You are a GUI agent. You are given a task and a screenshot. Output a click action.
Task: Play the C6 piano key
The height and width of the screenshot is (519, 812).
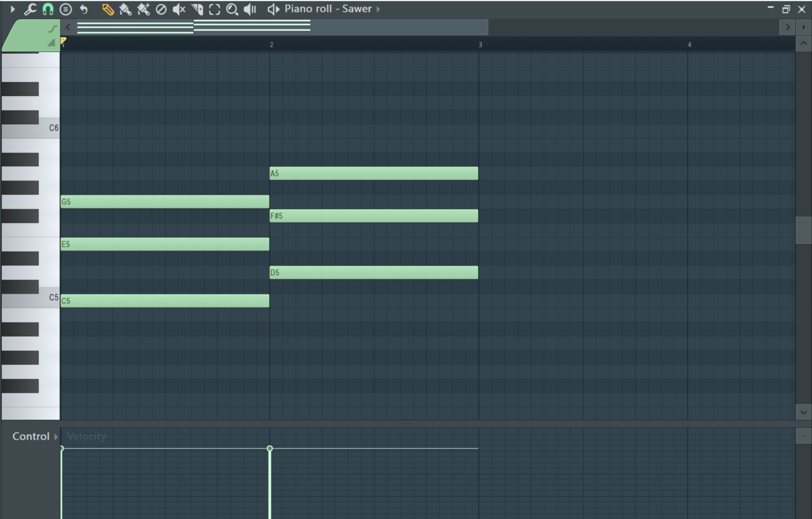click(49, 128)
